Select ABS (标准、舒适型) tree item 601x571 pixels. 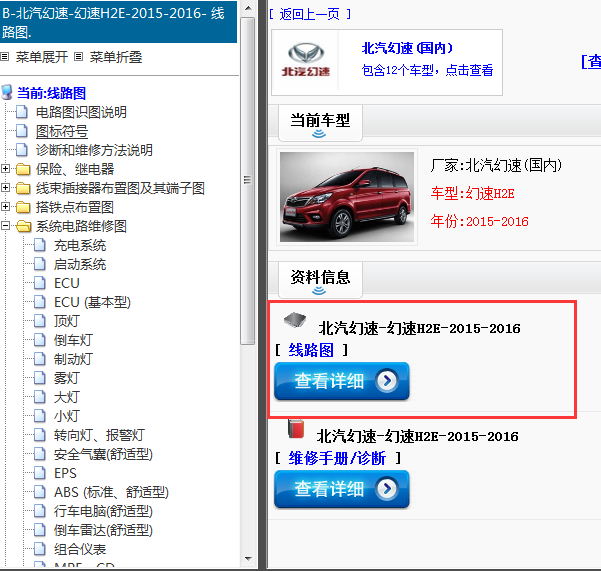tap(111, 492)
